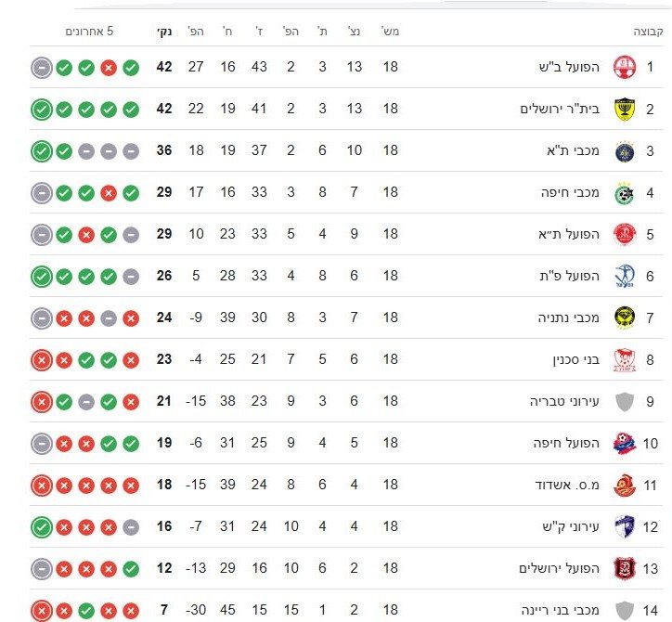
Task: Click the single red loss icon for Maccabi Haifa
Action: (x=109, y=193)
